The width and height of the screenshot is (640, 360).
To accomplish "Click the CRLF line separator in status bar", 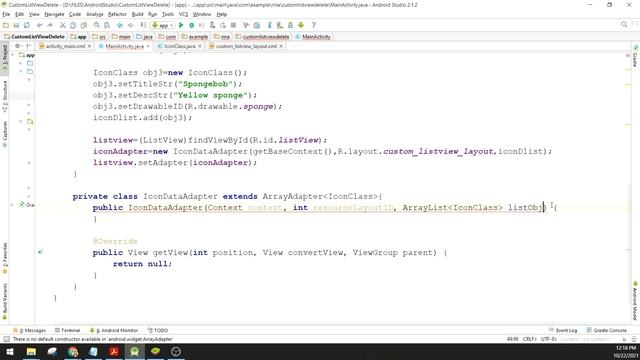I will [529, 339].
